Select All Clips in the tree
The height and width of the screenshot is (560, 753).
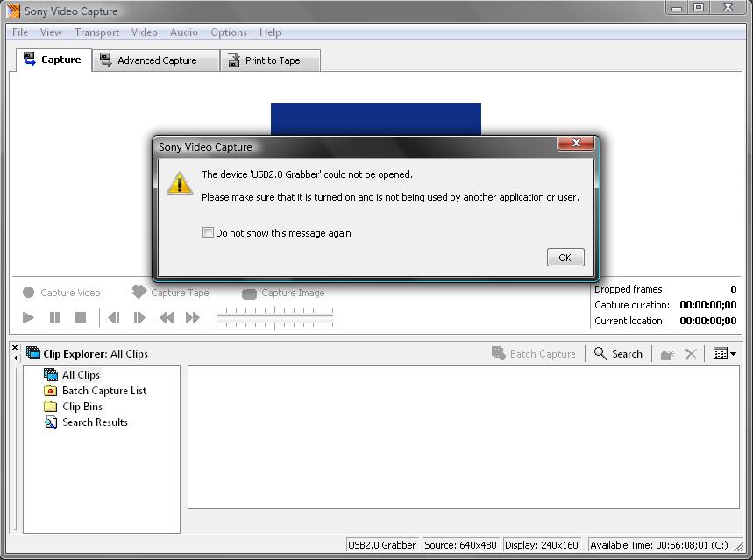click(x=72, y=374)
